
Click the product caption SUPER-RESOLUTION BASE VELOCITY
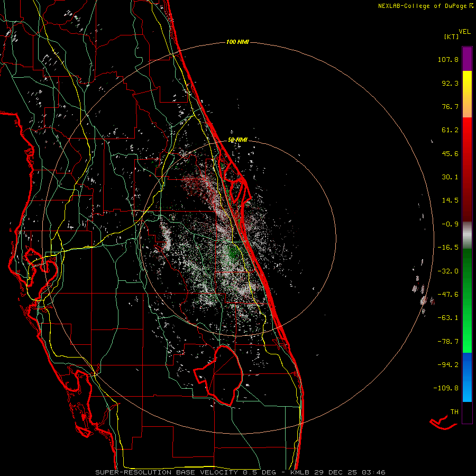click(167, 472)
